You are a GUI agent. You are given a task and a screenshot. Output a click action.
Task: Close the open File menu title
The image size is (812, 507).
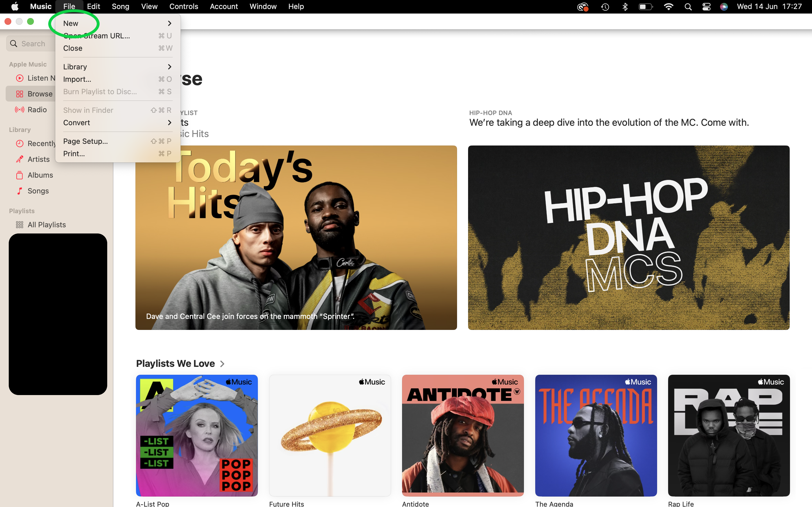coord(69,6)
